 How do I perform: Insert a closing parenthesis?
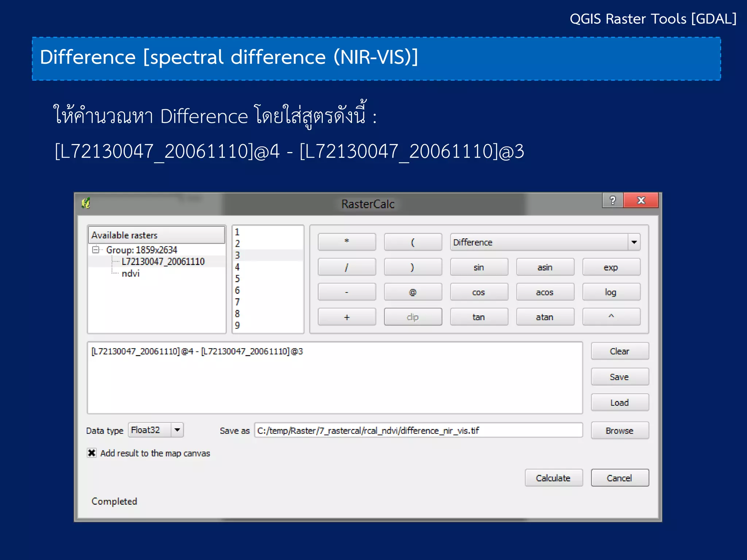[413, 267]
